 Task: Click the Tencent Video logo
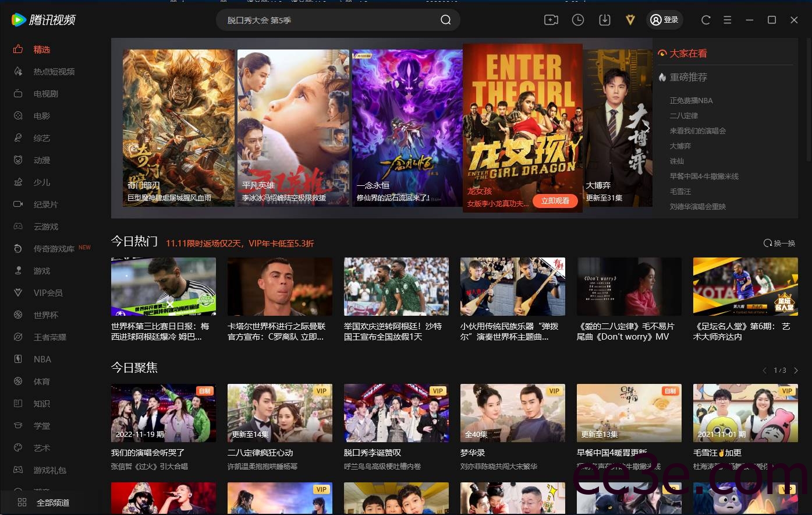[44, 20]
